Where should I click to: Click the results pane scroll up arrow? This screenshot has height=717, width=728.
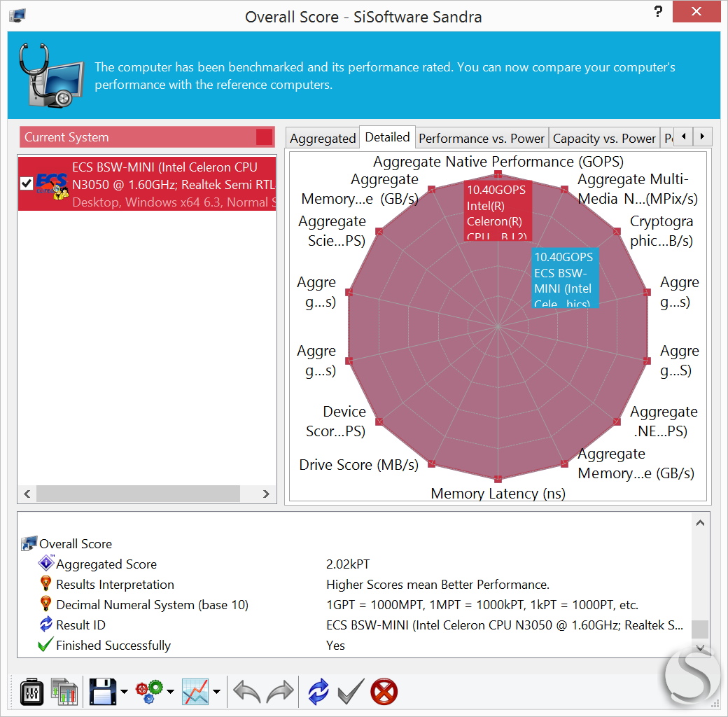point(701,523)
